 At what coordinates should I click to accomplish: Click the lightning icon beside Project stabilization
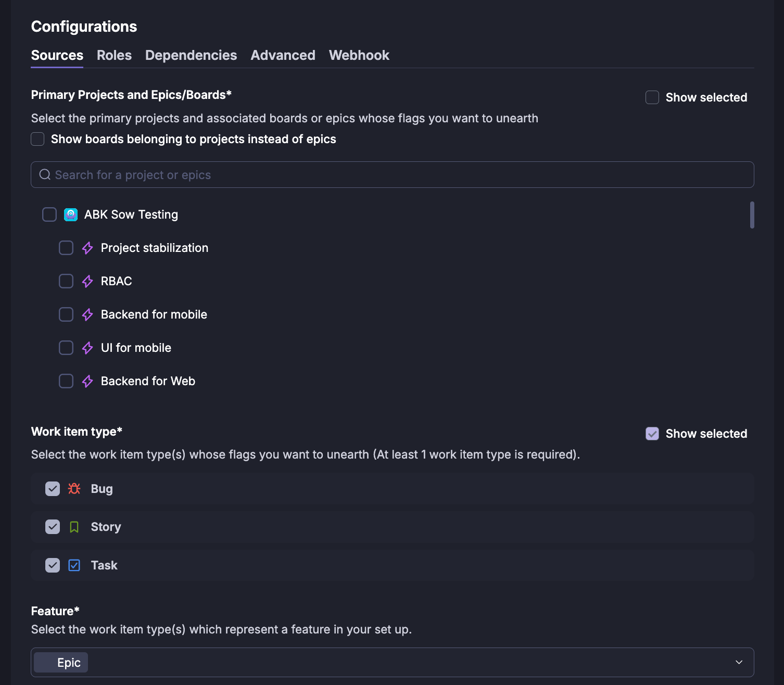[87, 248]
